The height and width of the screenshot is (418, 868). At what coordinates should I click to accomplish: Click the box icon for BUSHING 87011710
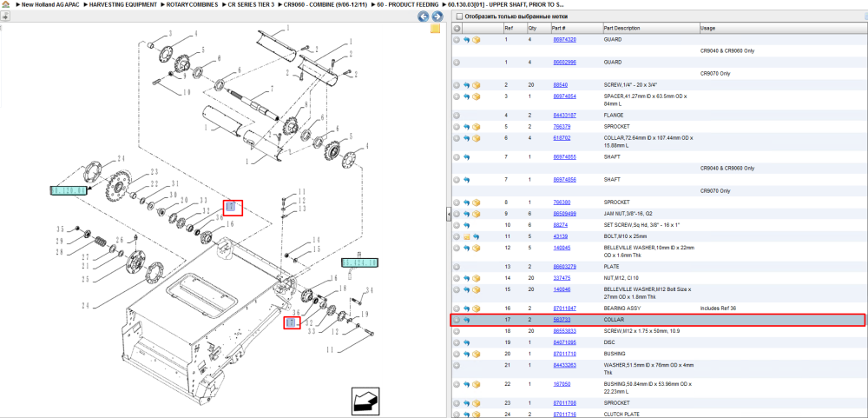point(476,354)
